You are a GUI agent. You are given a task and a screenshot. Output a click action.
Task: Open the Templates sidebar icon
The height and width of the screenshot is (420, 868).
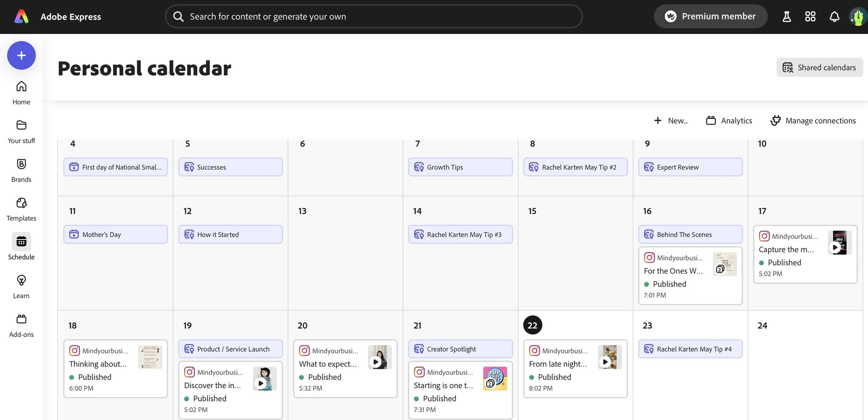point(21,203)
